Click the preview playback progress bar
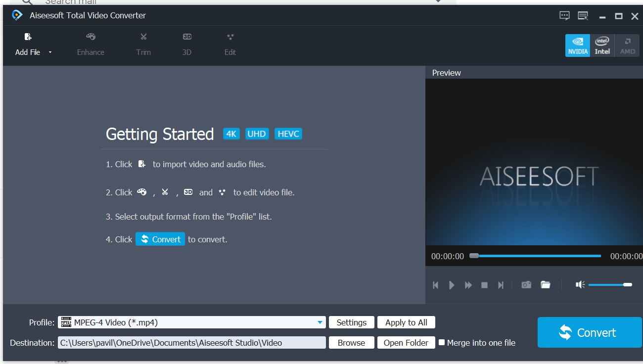This screenshot has height=364, width=643. [x=535, y=256]
